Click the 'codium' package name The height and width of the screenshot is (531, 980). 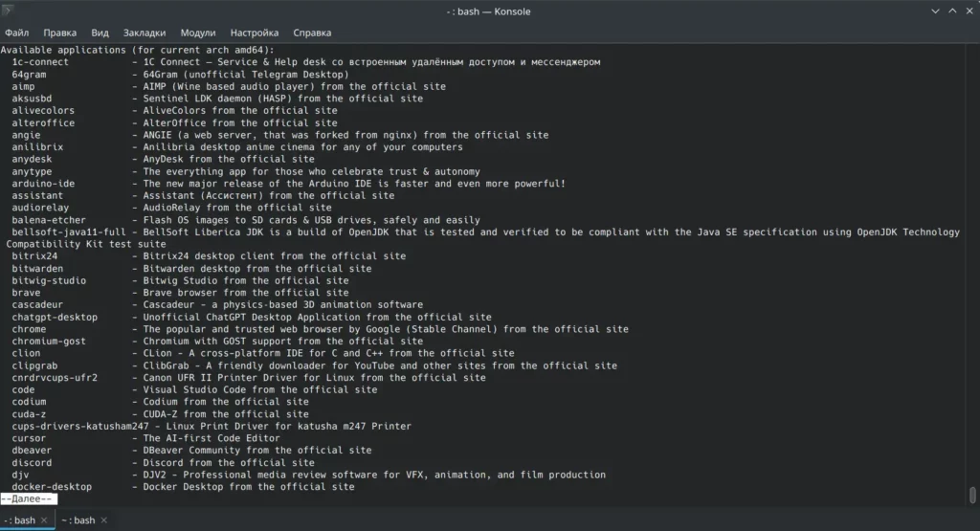point(29,402)
